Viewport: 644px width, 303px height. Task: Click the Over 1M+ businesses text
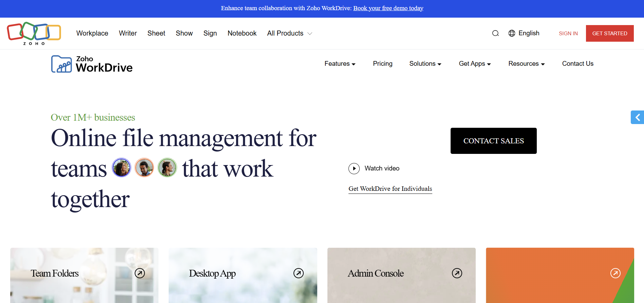click(x=93, y=117)
